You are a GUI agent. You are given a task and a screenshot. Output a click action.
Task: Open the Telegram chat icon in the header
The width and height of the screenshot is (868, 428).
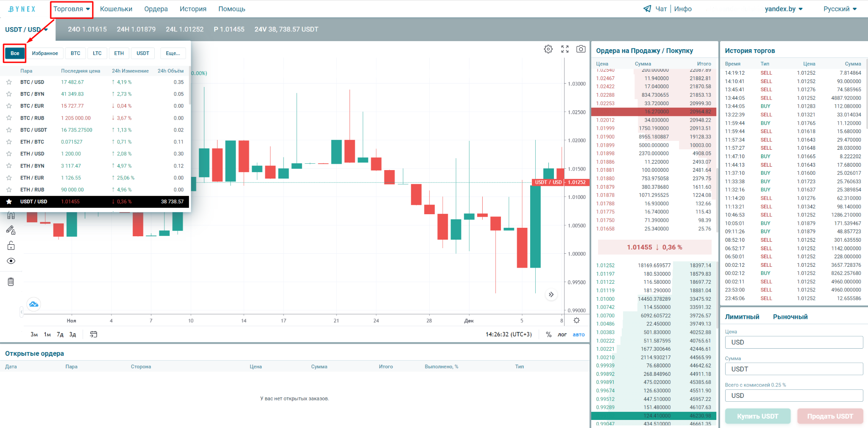pos(647,8)
